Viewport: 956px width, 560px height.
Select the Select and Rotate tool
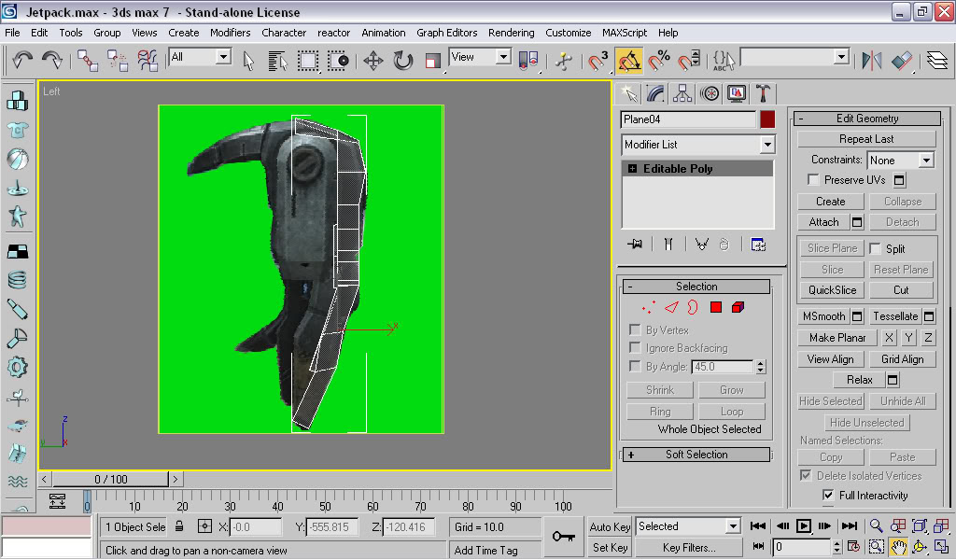click(x=402, y=61)
